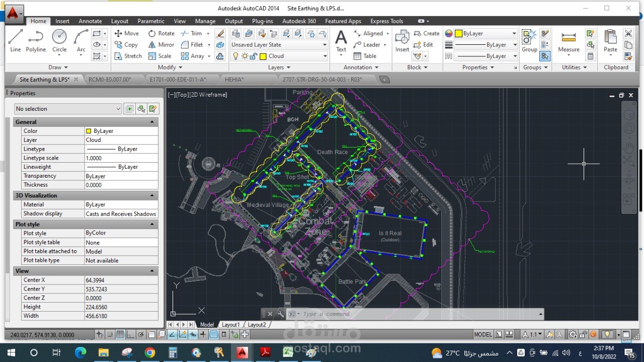Open the Express Tools ribbon tab
Viewport: 644px width, 362px height.
point(386,21)
